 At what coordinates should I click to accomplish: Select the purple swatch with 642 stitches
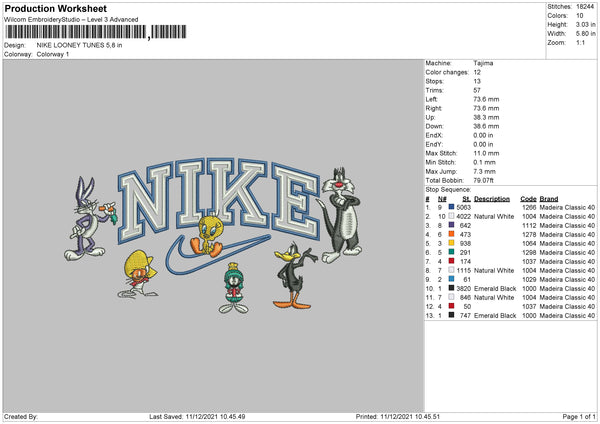tap(452, 225)
